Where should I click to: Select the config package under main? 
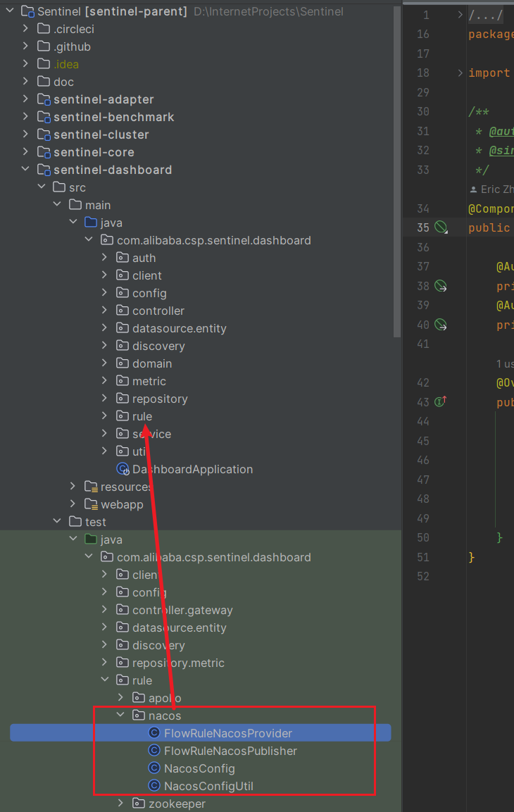tap(149, 293)
